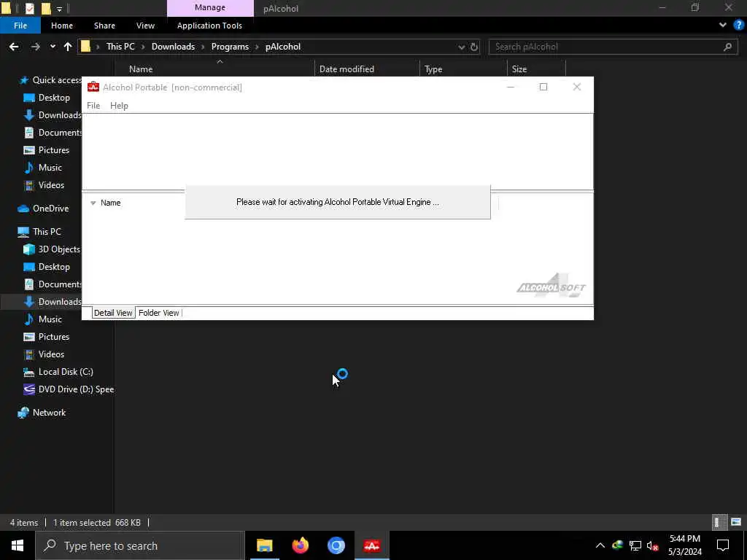Open 3D Objects folder
747x560 pixels.
52,249
